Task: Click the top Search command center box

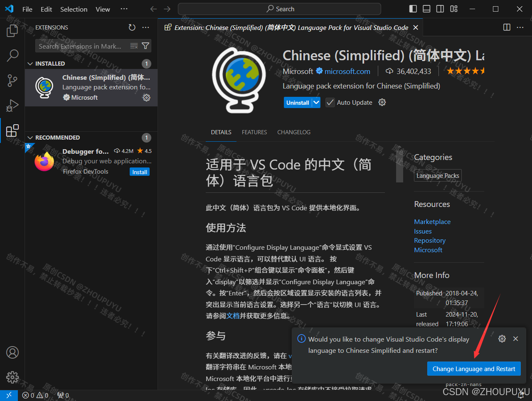Action: point(279,9)
